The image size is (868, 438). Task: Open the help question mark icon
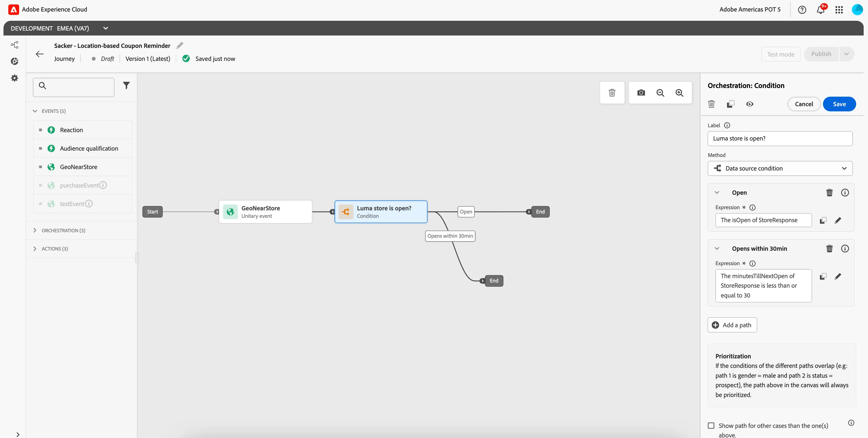click(802, 10)
